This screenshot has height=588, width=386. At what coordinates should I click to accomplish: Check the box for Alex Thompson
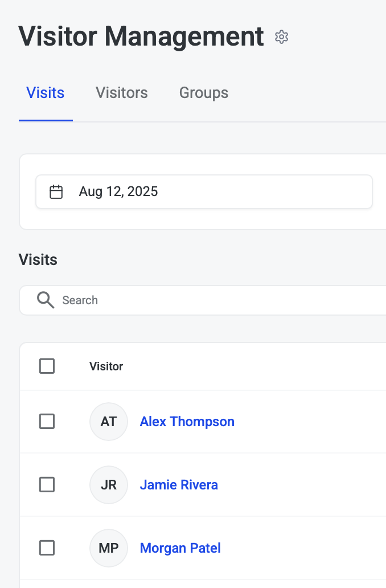47,422
